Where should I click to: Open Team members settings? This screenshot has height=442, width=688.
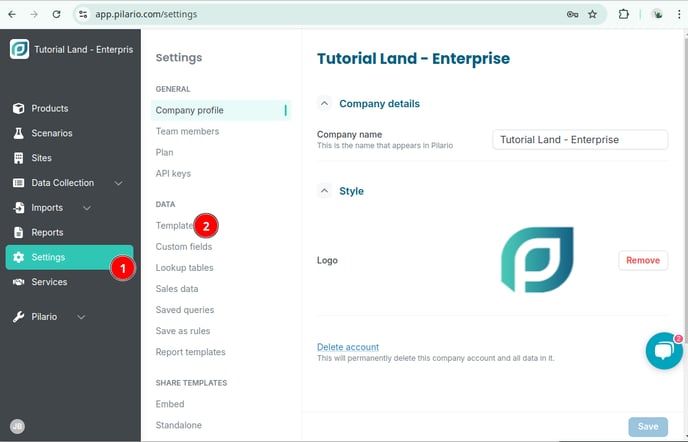pos(187,131)
